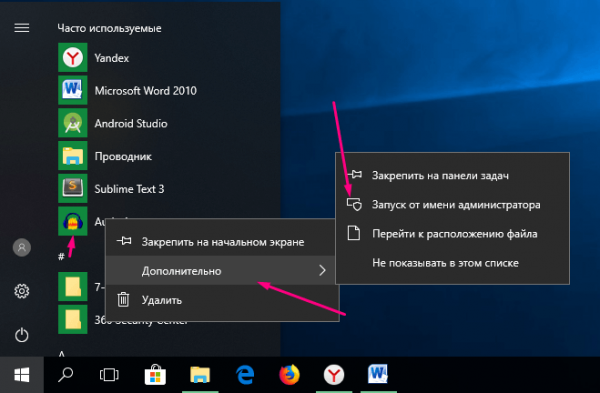Screen dimensions: 600x393
Task: Open Проводник file explorer icon in Start
Action: pyautogui.click(x=73, y=156)
